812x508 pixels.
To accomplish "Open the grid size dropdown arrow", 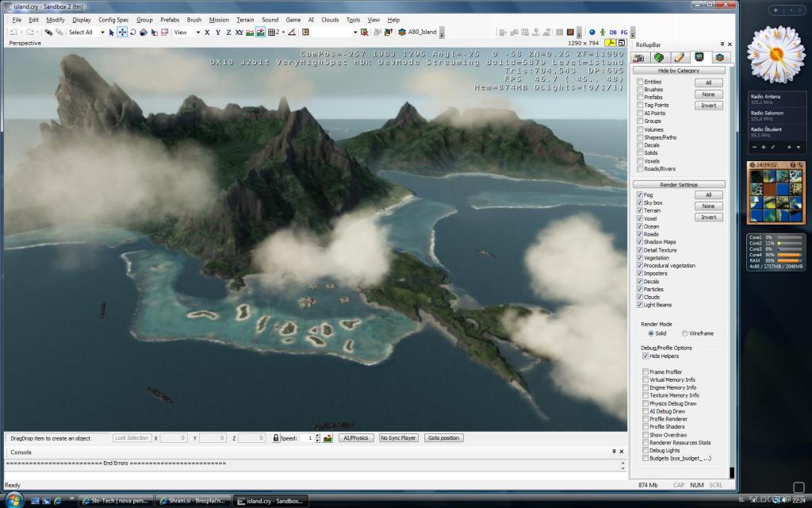I will [x=283, y=32].
